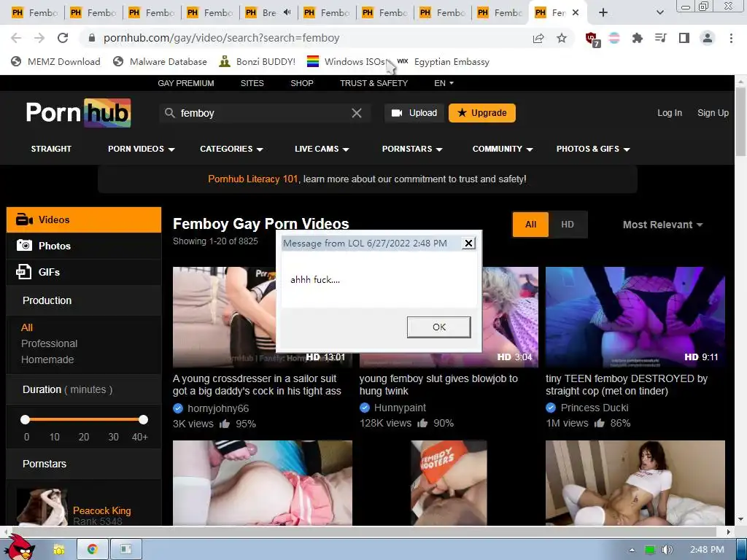This screenshot has width=747, height=560.
Task: Click the magnifier icon in site search
Action: point(169,113)
